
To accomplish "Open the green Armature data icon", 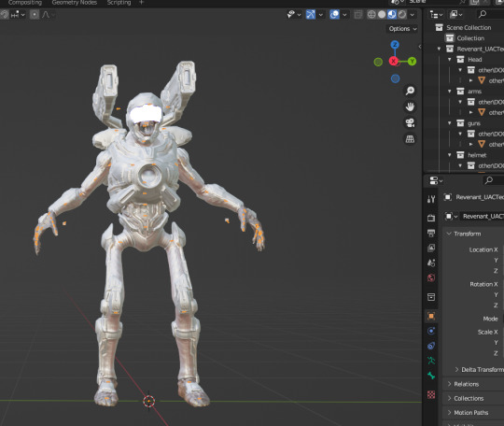I will 431,361.
